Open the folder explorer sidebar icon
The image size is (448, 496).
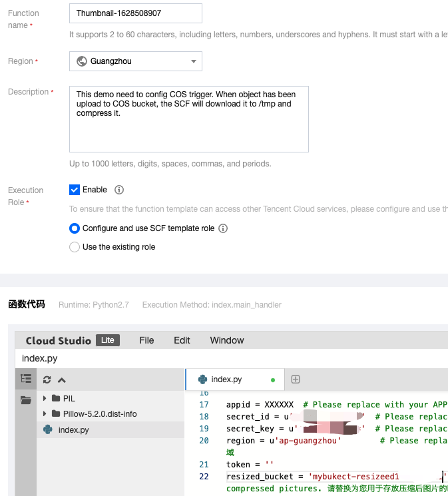point(26,400)
